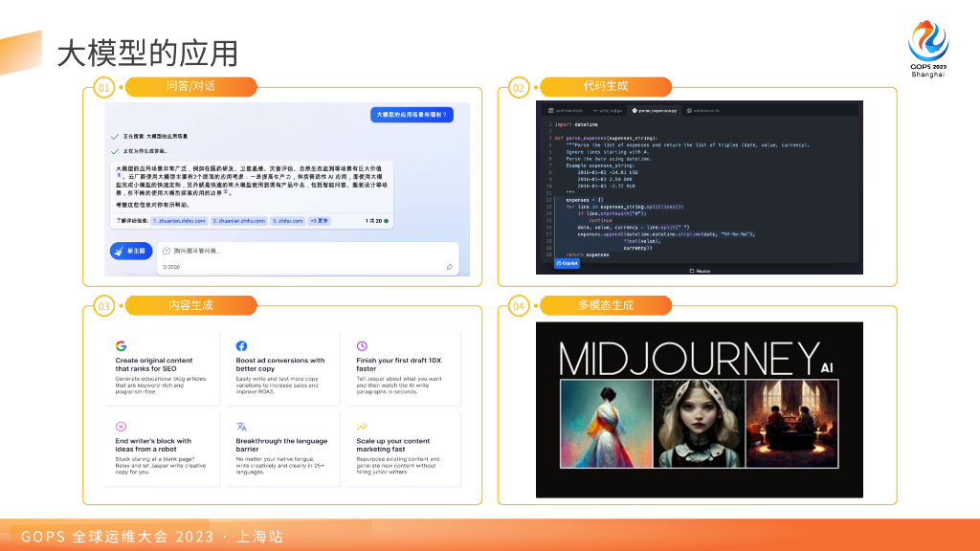Expand the +3 更多 sources chip
The height and width of the screenshot is (551, 980).
tap(319, 221)
